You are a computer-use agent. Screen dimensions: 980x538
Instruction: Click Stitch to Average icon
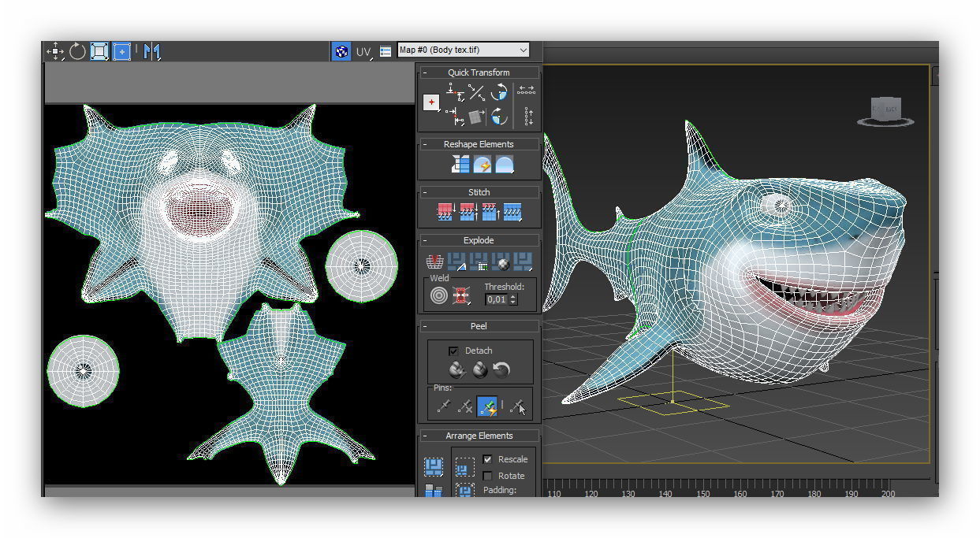(x=468, y=212)
